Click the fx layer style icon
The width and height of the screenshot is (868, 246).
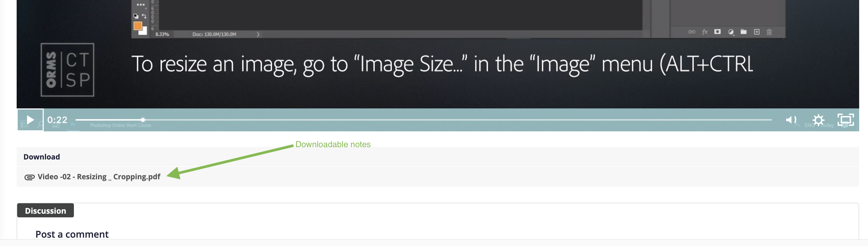click(705, 32)
